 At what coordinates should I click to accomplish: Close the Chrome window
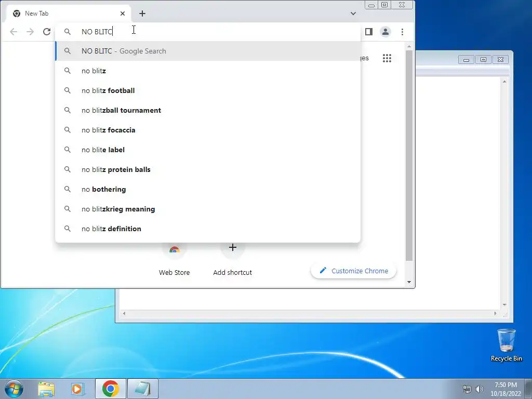pyautogui.click(x=402, y=5)
